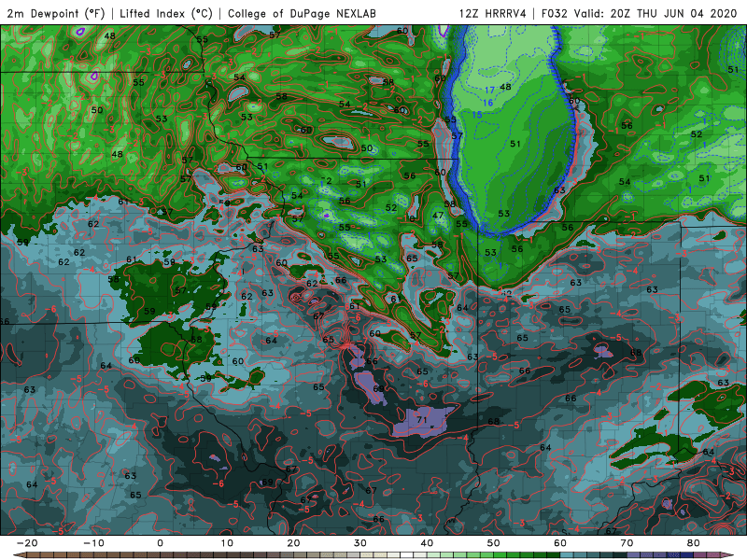Click the 50 tick label on colorbar
The image size is (747, 560).
494,543
